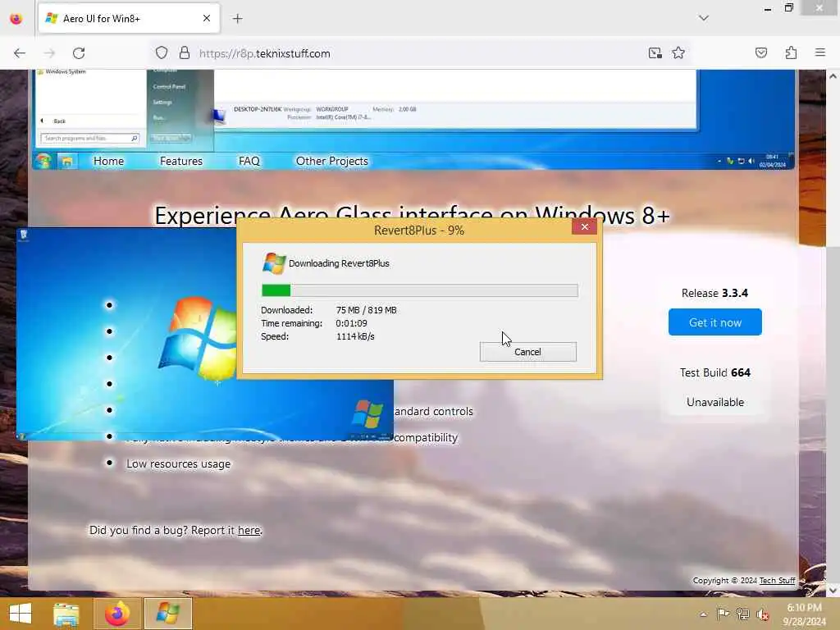The height and width of the screenshot is (630, 840).
Task: Open the Home page menu item
Action: tap(109, 161)
